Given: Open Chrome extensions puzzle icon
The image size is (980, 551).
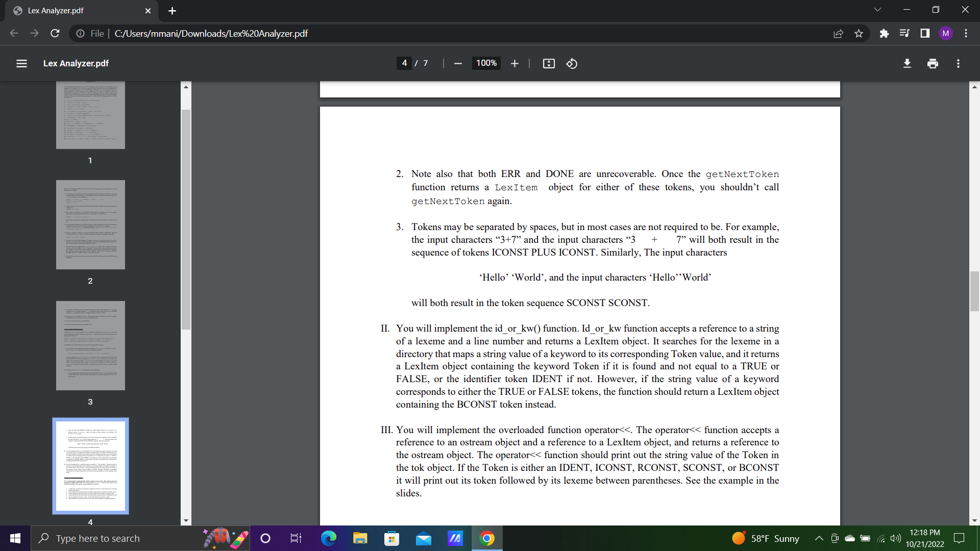Looking at the screenshot, I should point(884,34).
